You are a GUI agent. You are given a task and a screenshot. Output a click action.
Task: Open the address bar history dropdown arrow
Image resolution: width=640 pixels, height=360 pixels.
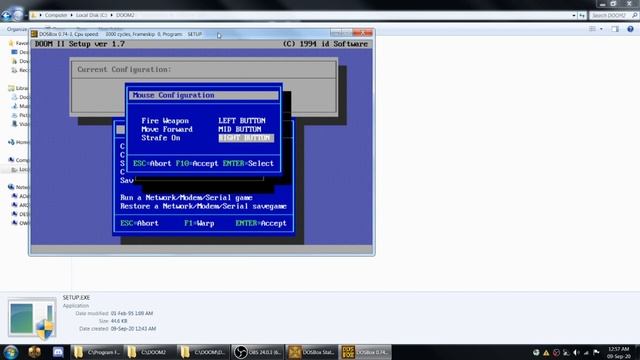[x=574, y=15]
